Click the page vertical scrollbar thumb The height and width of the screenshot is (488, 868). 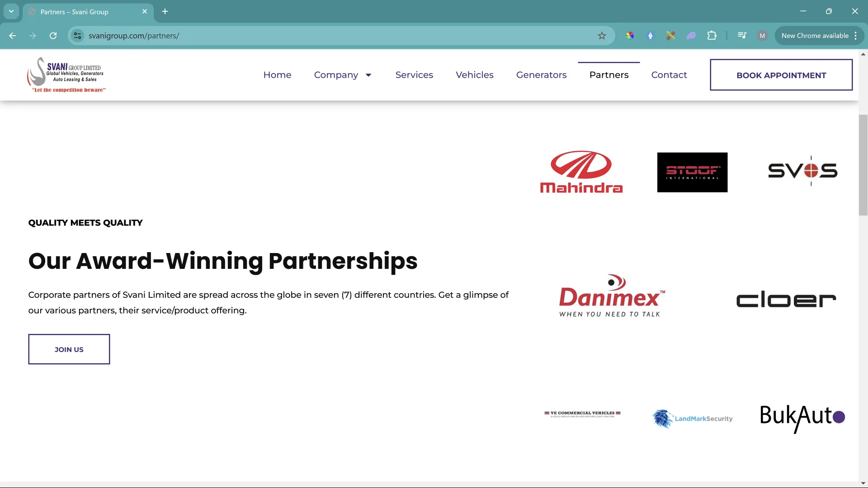(863, 165)
